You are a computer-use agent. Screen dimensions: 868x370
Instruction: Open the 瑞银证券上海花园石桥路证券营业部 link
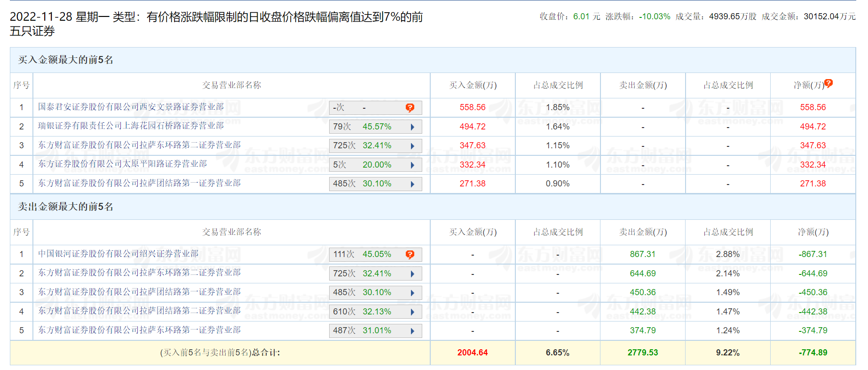131,126
